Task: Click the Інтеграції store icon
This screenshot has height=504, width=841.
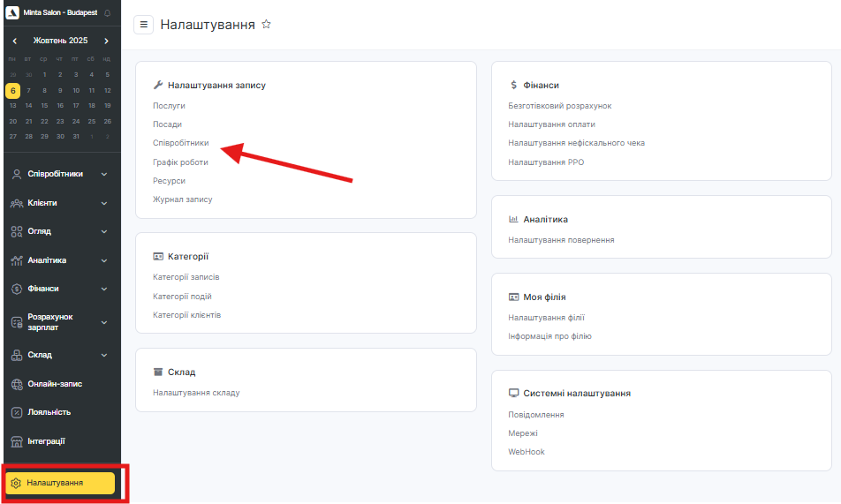Action: pyautogui.click(x=17, y=441)
